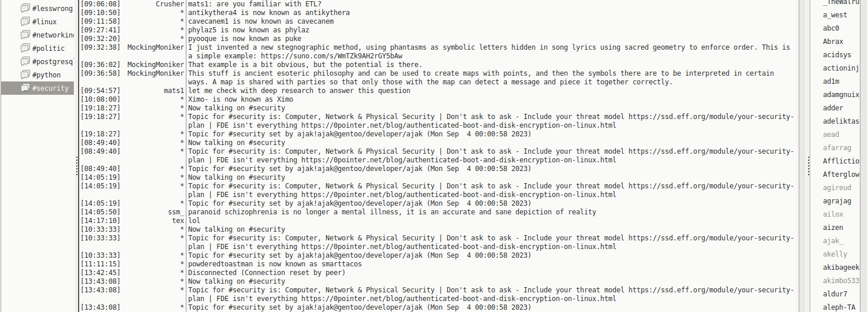868x312 pixels.
Task: Click the highlighted #security channel icon
Action: tap(25, 88)
